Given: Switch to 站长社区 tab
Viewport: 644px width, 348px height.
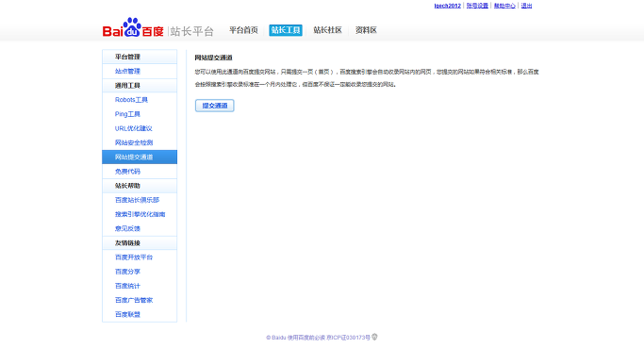Looking at the screenshot, I should click(327, 30).
